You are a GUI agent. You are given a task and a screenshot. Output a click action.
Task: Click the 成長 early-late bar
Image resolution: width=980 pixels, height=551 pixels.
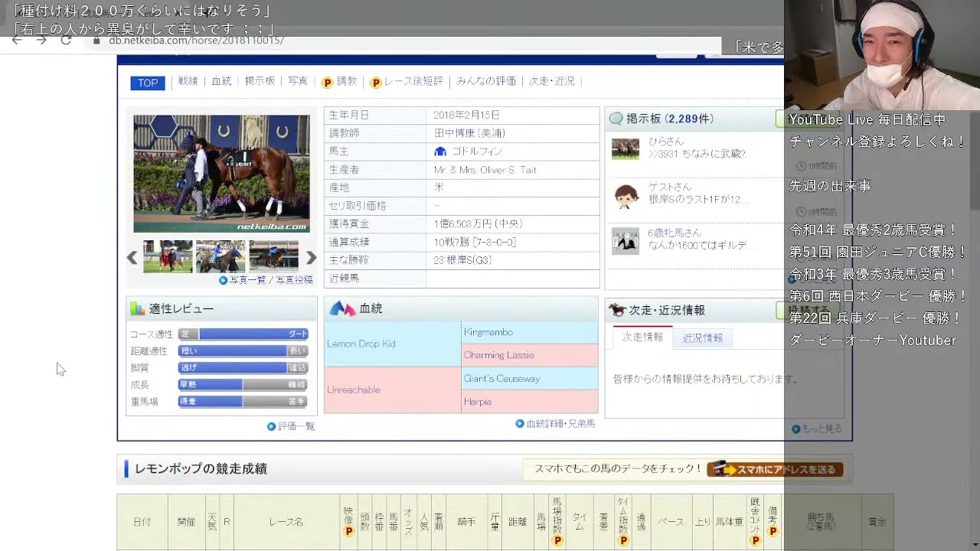point(243,384)
